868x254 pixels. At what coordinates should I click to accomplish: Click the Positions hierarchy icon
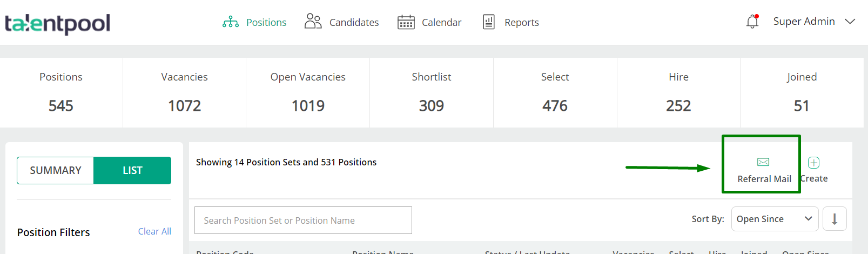pyautogui.click(x=231, y=22)
